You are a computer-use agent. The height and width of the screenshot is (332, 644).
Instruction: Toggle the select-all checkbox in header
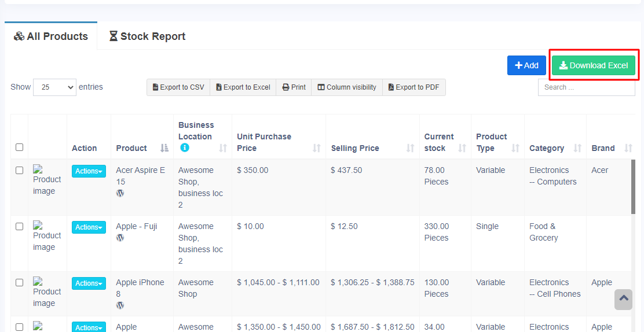19,147
